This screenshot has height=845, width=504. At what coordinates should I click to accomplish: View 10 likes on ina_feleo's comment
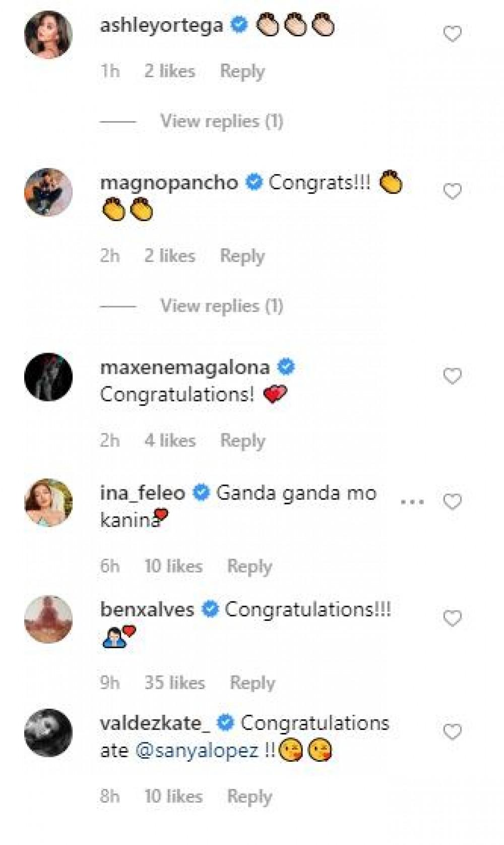[173, 566]
